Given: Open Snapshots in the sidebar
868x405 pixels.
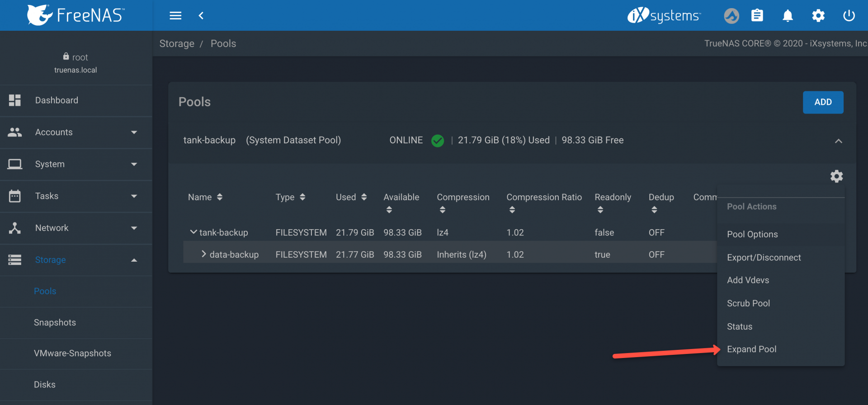Looking at the screenshot, I should 55,322.
